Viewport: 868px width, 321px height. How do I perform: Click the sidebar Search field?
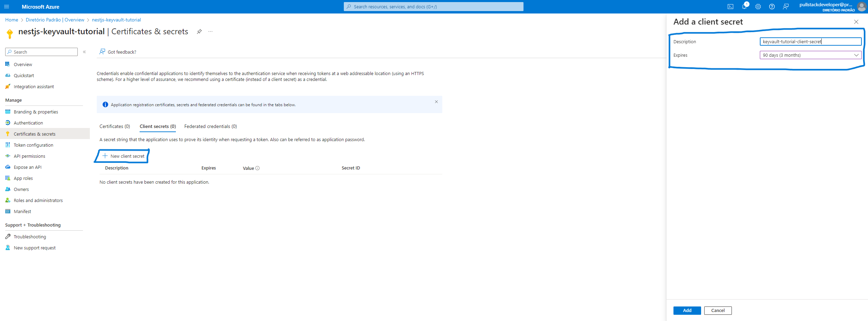(x=41, y=52)
